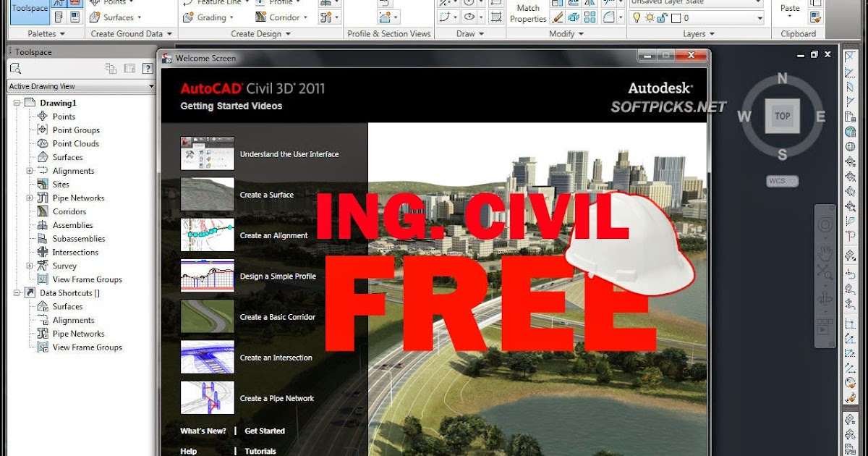Click the Help link on Welcome Screen
Screen dimensions: 868x456
click(x=189, y=451)
